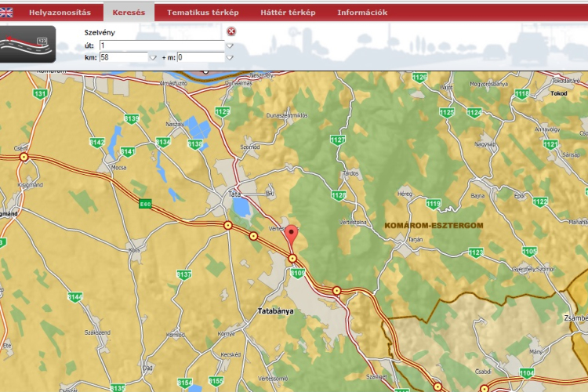The height and width of the screenshot is (392, 588).
Task: Click the red location pin marker
Action: (x=292, y=234)
